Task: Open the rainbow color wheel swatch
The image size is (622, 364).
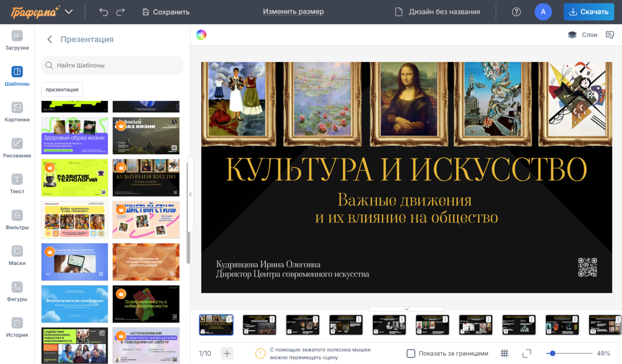Action: pyautogui.click(x=201, y=35)
